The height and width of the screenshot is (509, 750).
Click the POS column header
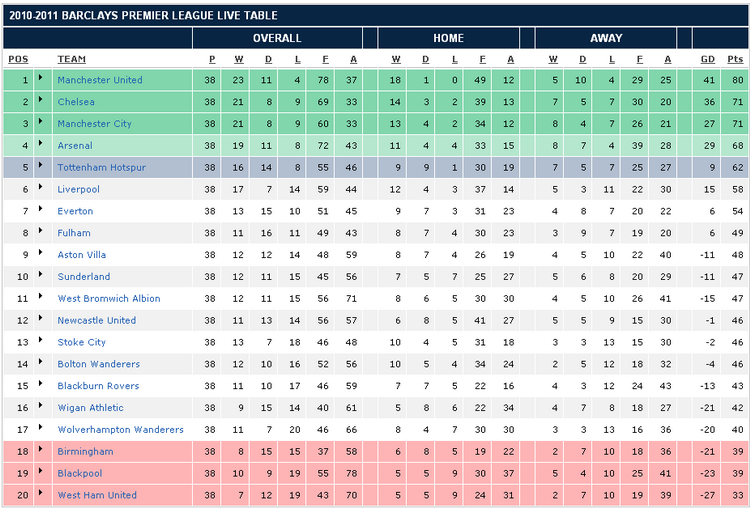pos(18,59)
